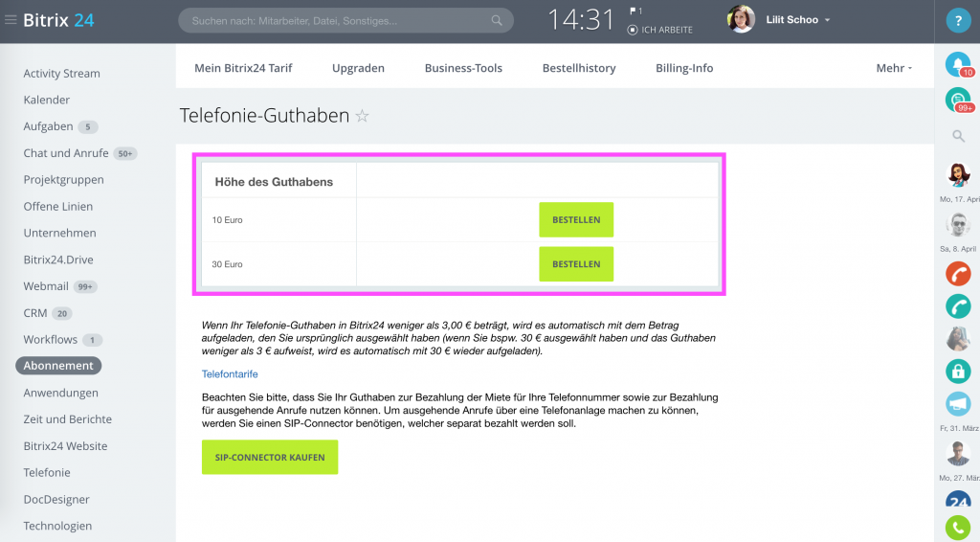
Task: Order the 30 Euro credit with Bestellen
Action: (x=576, y=263)
